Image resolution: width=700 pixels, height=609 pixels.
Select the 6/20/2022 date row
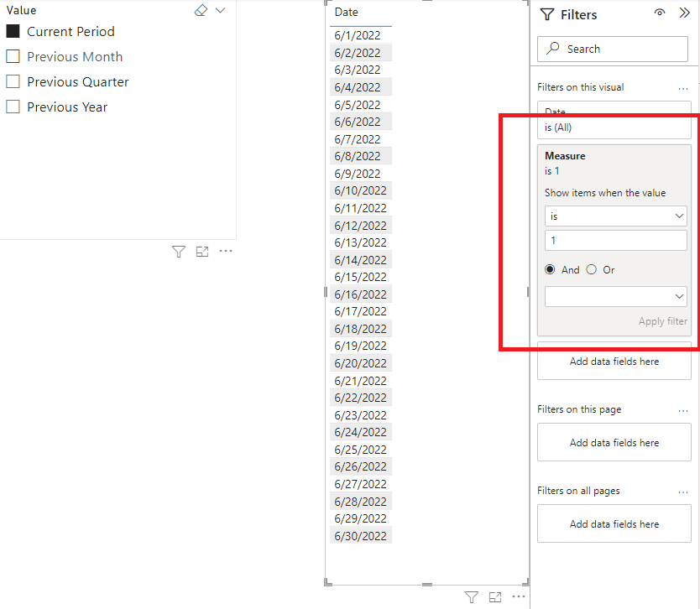coord(361,363)
